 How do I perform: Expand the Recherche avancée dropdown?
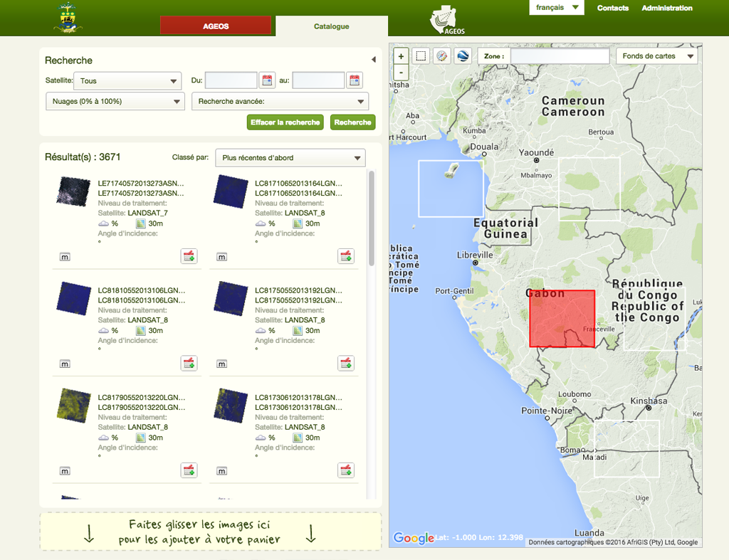[280, 101]
